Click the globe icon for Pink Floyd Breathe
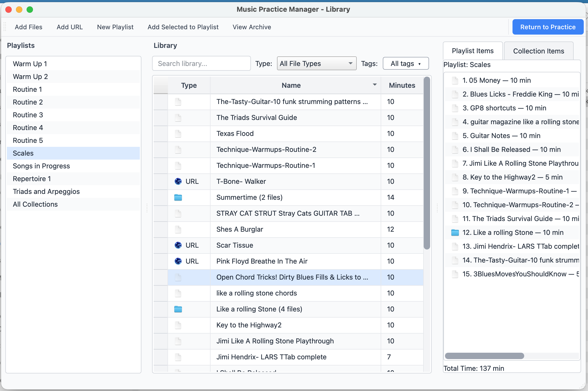 pyautogui.click(x=178, y=261)
